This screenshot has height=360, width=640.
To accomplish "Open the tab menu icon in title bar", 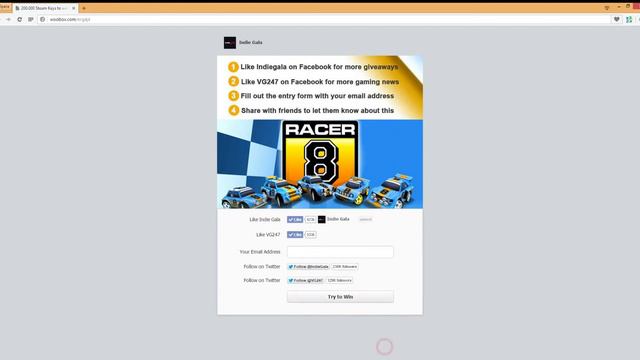I will (607, 8).
